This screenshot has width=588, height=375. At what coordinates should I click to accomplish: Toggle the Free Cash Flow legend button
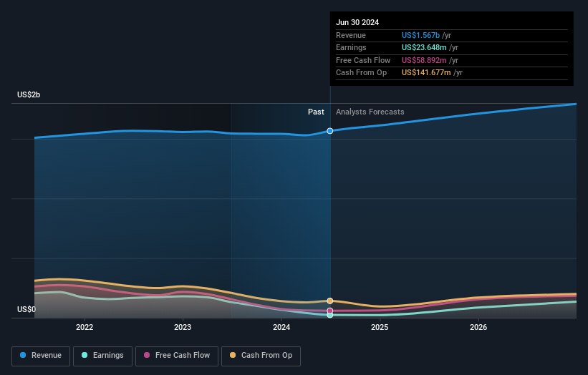177,356
